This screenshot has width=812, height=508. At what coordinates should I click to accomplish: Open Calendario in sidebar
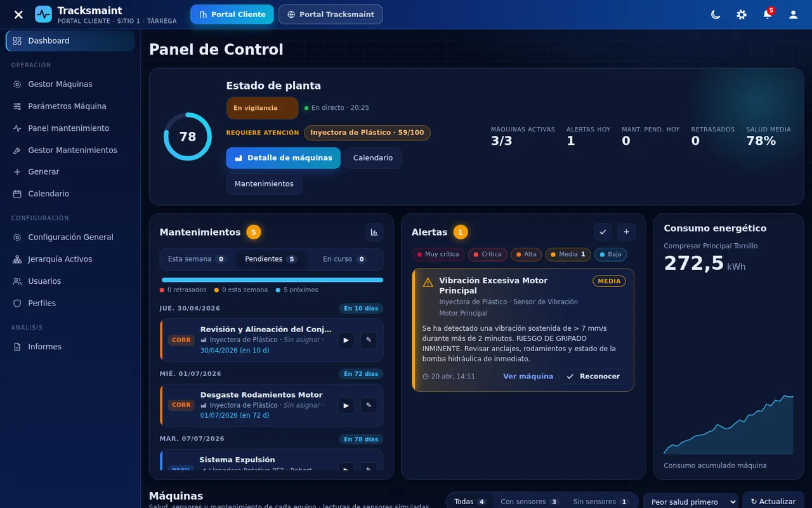[x=70, y=194]
